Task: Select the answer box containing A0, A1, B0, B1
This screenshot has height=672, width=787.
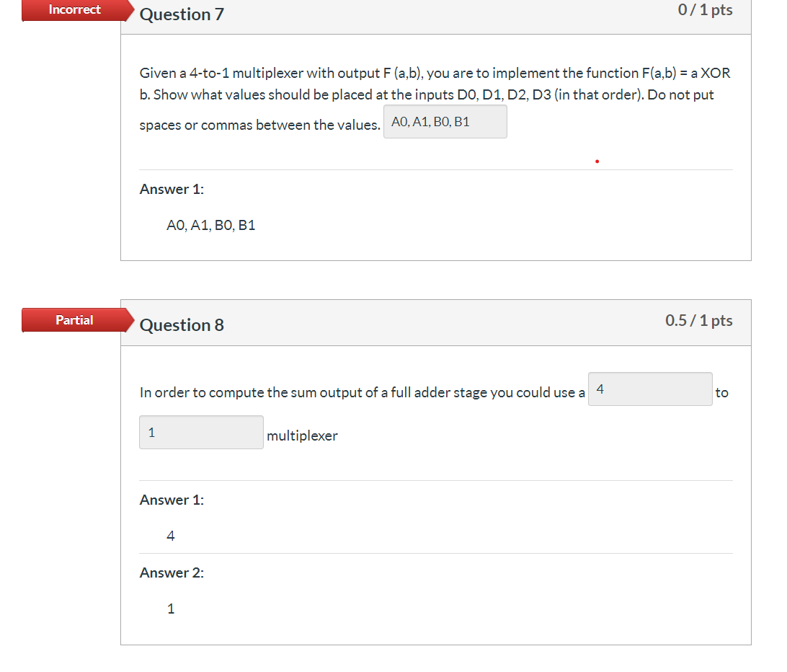Action: tap(445, 121)
